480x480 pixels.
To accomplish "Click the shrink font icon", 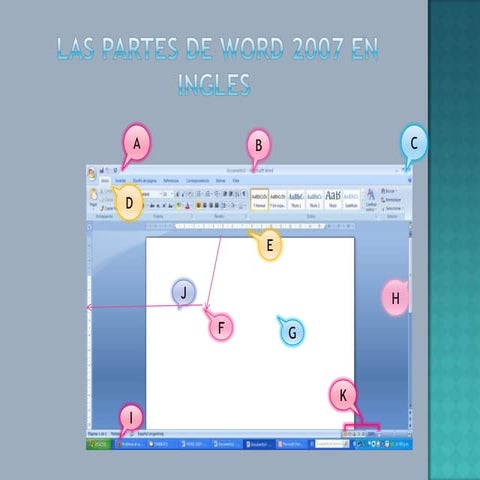I will 183,194.
